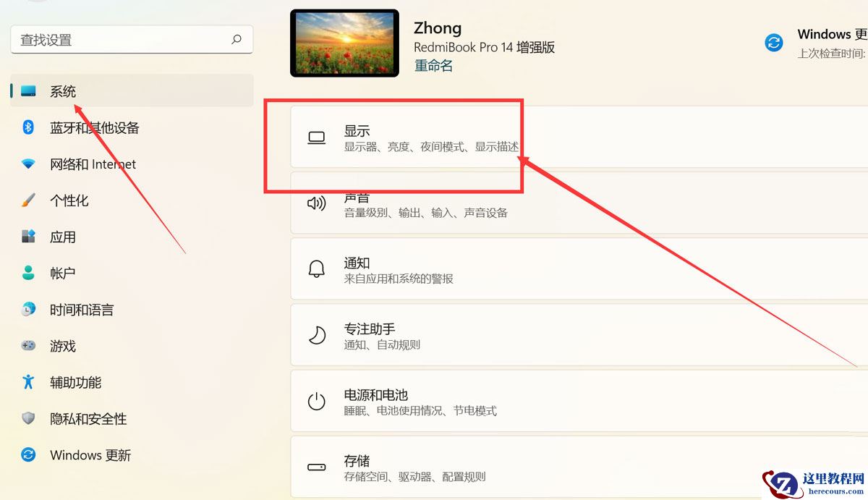The image size is (868, 500).
Task: Click the moon icon beside 专注助手
Action: (x=316, y=334)
